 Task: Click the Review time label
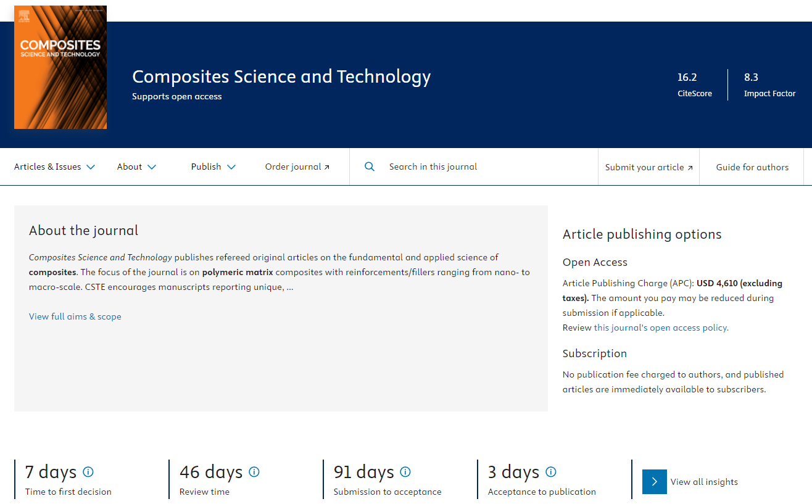coord(204,492)
